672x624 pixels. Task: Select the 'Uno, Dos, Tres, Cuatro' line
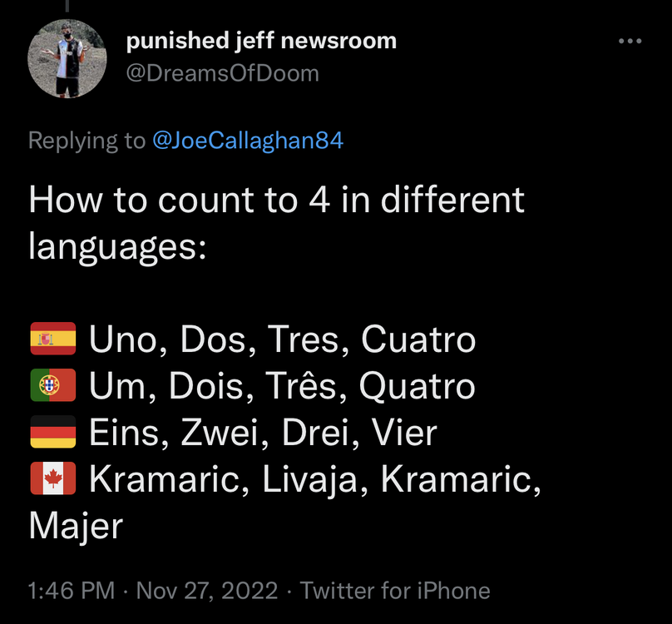pos(282,339)
